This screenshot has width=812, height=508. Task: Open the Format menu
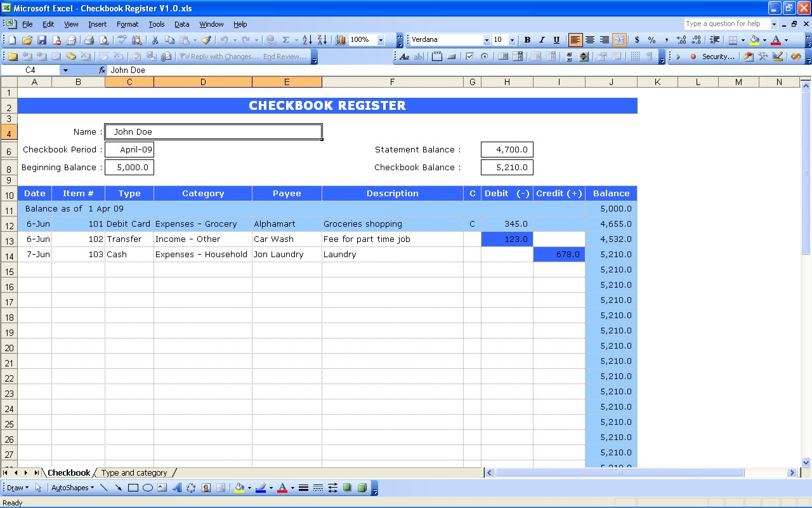[x=127, y=24]
